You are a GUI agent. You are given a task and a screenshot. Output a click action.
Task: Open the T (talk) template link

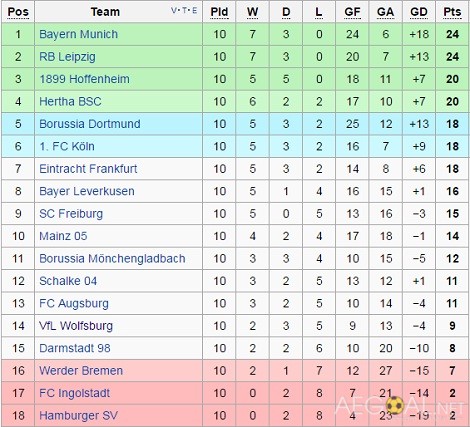pos(184,10)
